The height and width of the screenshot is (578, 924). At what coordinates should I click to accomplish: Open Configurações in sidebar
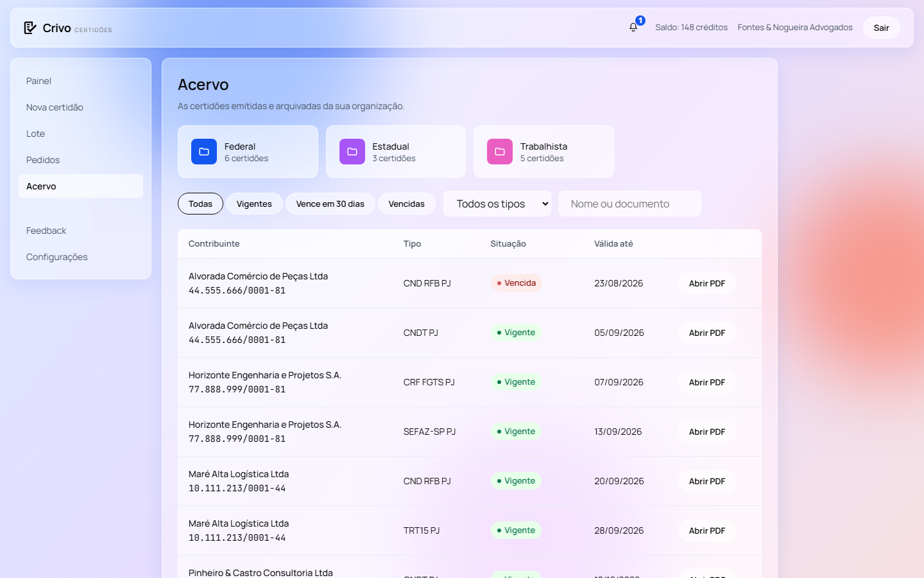(x=81, y=257)
